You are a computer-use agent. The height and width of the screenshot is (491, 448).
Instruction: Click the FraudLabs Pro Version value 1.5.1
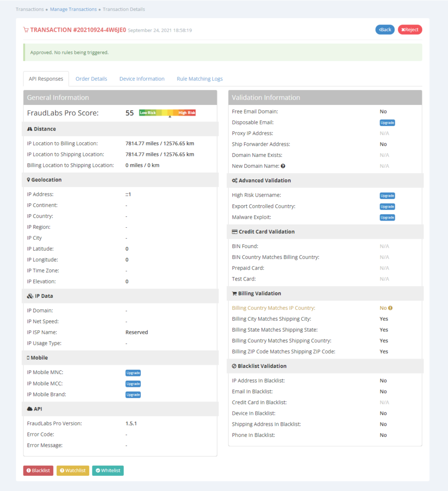pyautogui.click(x=131, y=424)
